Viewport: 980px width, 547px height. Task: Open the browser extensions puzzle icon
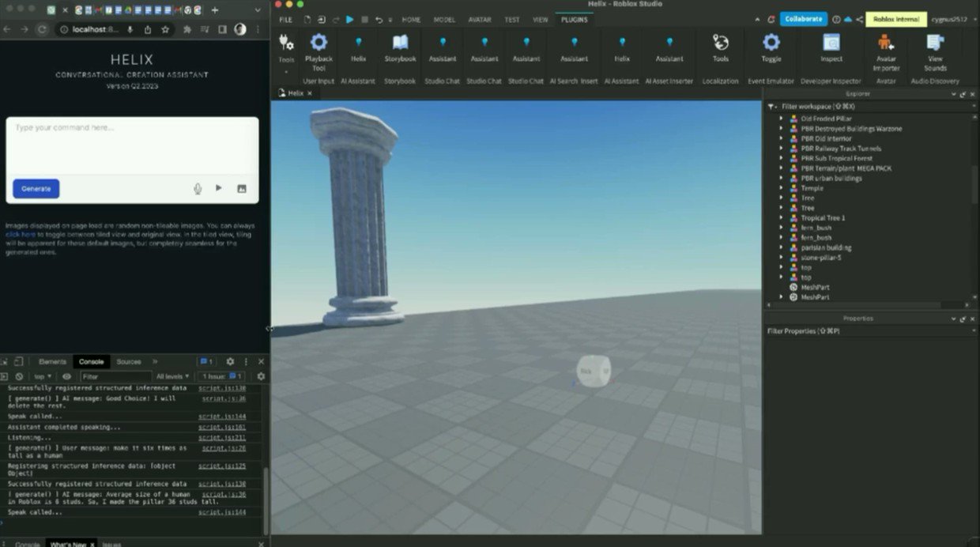pyautogui.click(x=187, y=29)
